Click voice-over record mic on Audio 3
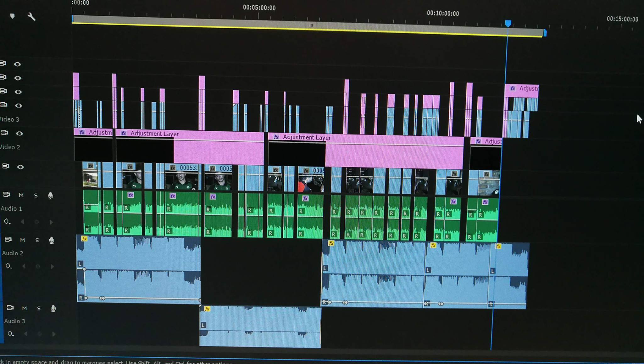Viewport: 644px width, 364px height. pos(53,308)
